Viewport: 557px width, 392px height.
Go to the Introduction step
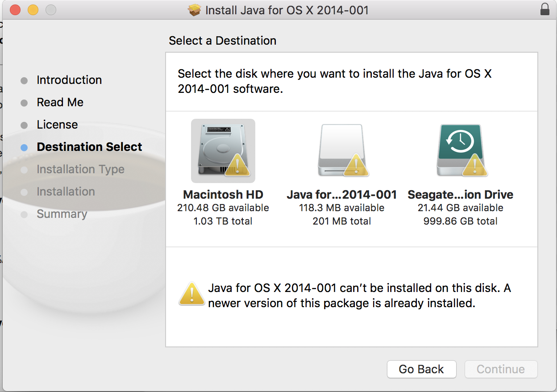pyautogui.click(x=69, y=80)
